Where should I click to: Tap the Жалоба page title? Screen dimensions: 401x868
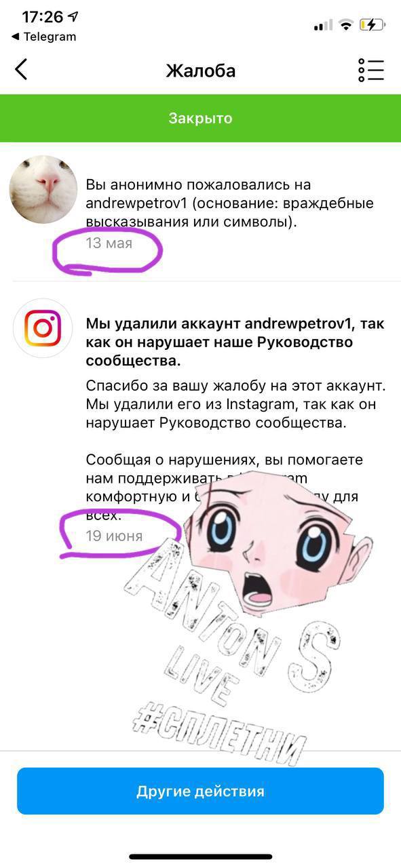[200, 71]
